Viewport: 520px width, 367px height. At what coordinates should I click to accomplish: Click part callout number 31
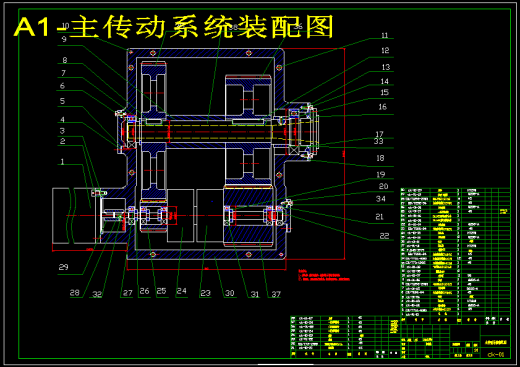(255, 294)
